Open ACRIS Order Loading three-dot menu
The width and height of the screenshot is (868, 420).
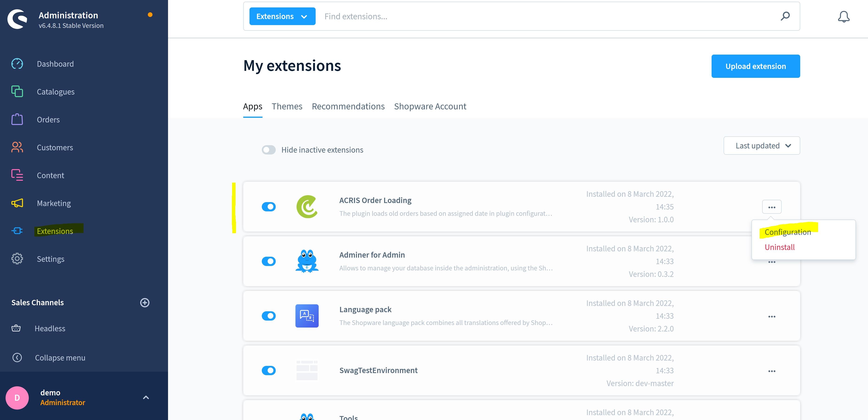pyautogui.click(x=772, y=207)
